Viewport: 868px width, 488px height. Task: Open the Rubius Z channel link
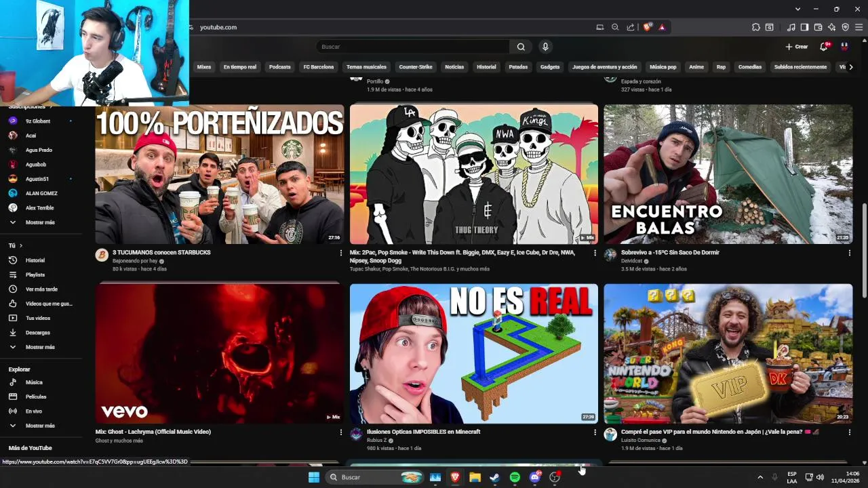[376, 441]
